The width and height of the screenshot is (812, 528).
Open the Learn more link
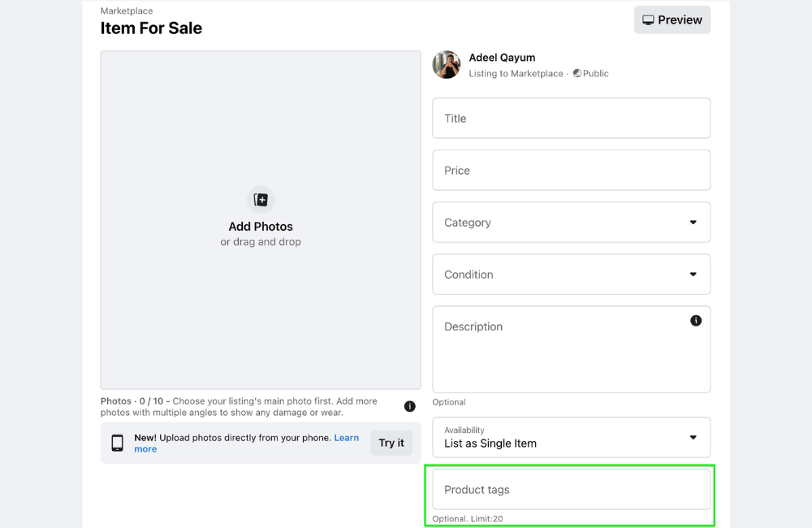pos(347,437)
